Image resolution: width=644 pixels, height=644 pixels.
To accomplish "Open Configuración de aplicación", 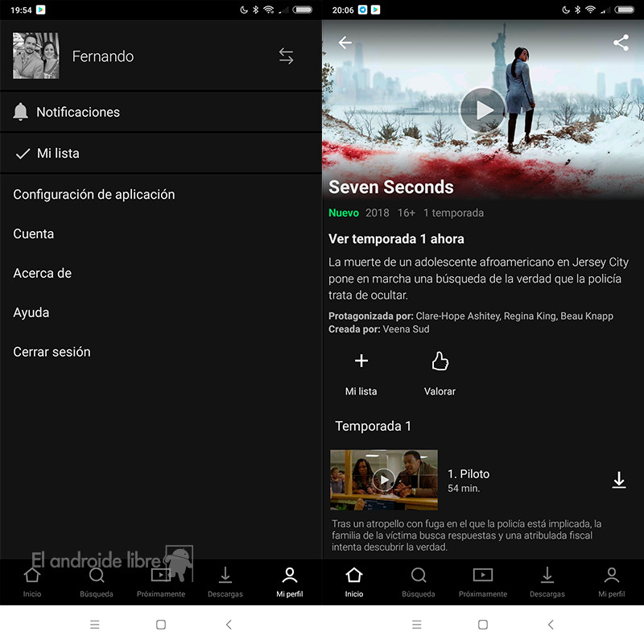I will (94, 194).
